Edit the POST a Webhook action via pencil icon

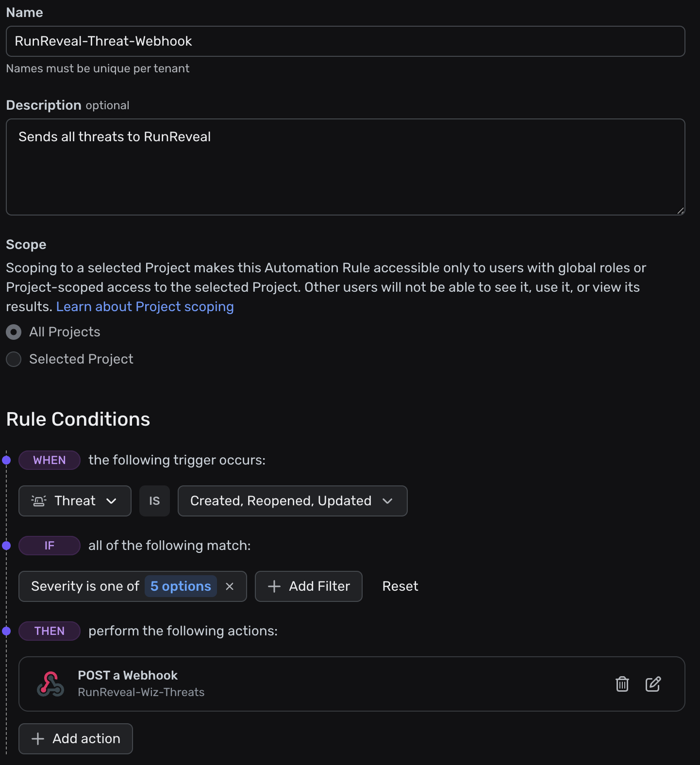tap(653, 684)
